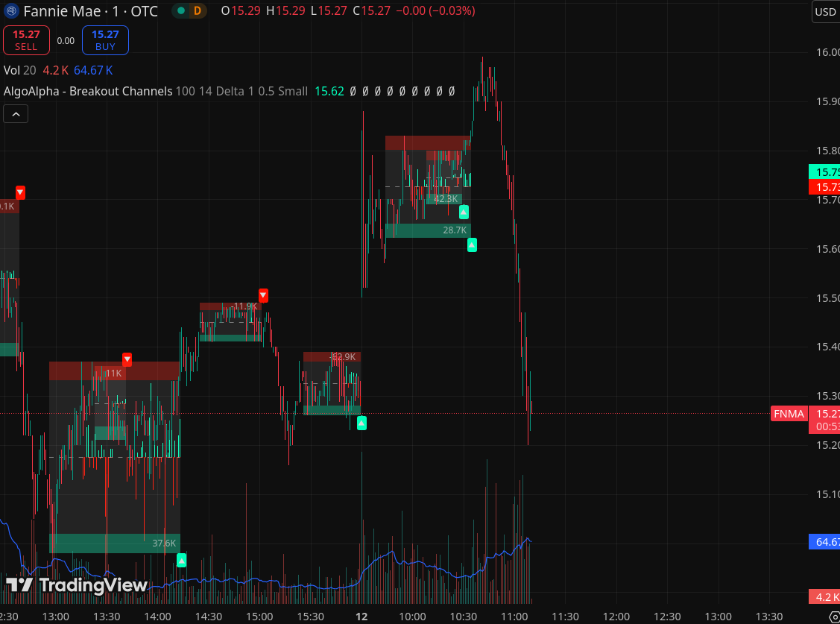The height and width of the screenshot is (624, 840).
Task: Click the 15.60 level on the price axis
Action: click(x=827, y=248)
